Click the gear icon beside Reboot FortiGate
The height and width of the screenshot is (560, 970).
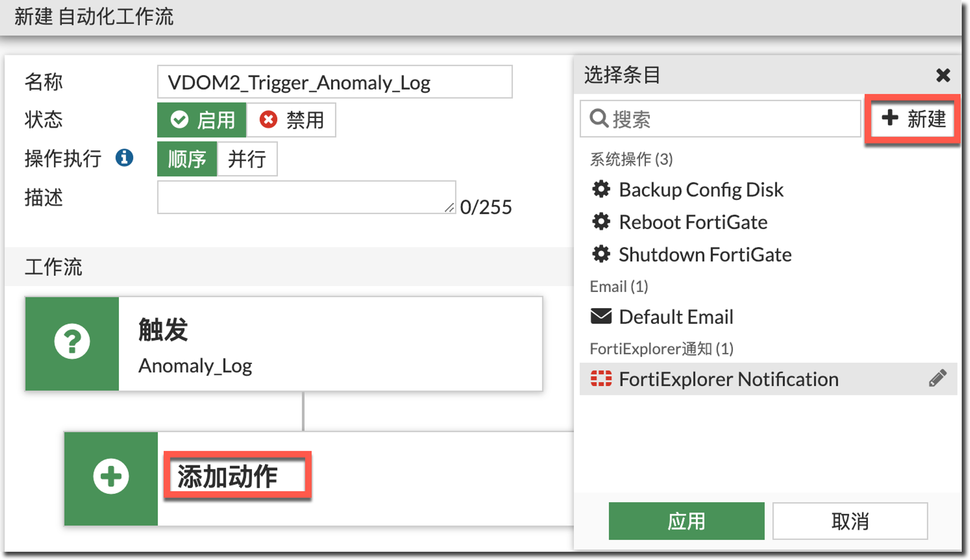point(601,222)
